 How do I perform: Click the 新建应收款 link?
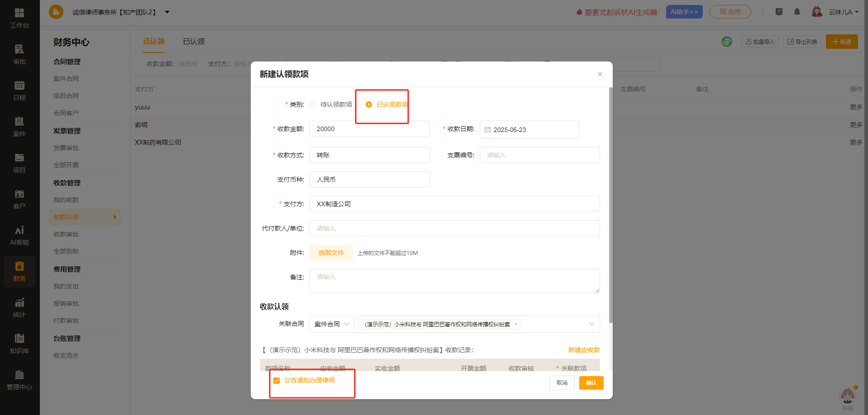pos(584,350)
